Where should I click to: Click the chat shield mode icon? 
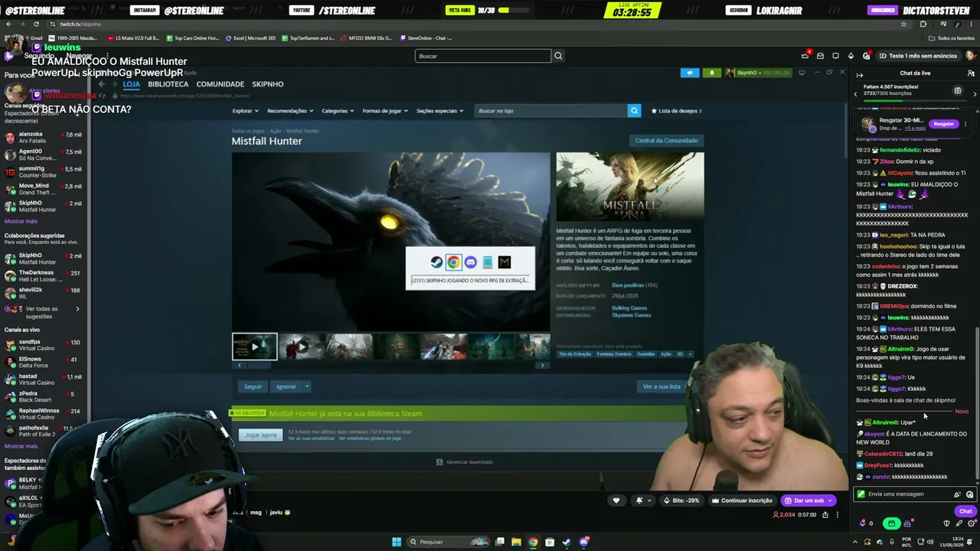pyautogui.click(x=946, y=523)
